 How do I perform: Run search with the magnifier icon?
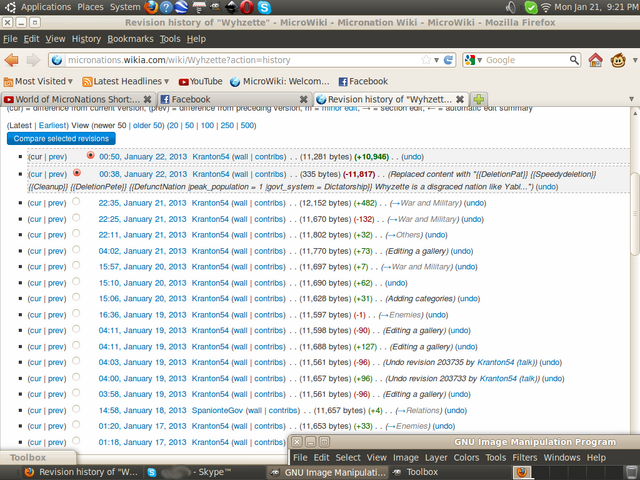click(574, 60)
